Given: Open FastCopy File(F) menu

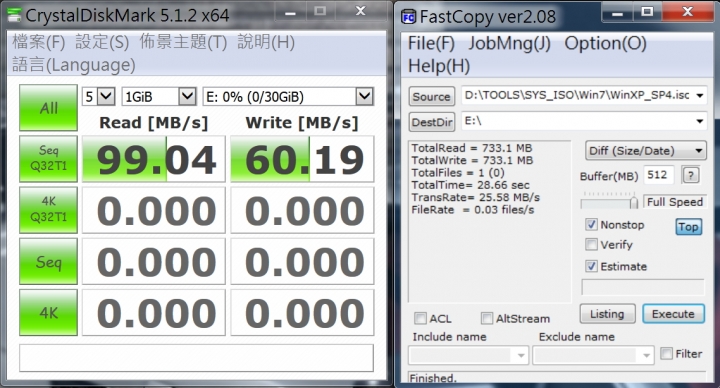Looking at the screenshot, I should [431, 43].
